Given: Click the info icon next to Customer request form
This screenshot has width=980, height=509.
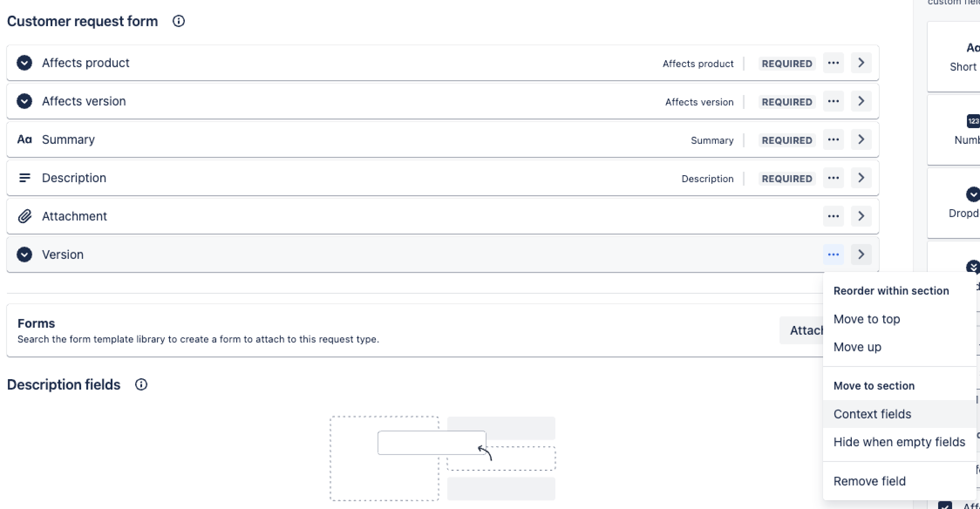Looking at the screenshot, I should point(178,21).
